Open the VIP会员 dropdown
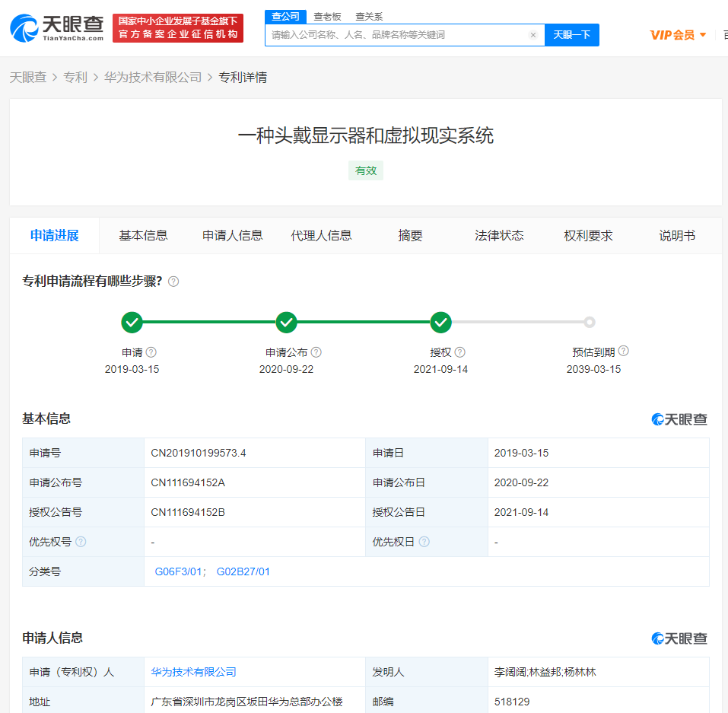 [678, 35]
